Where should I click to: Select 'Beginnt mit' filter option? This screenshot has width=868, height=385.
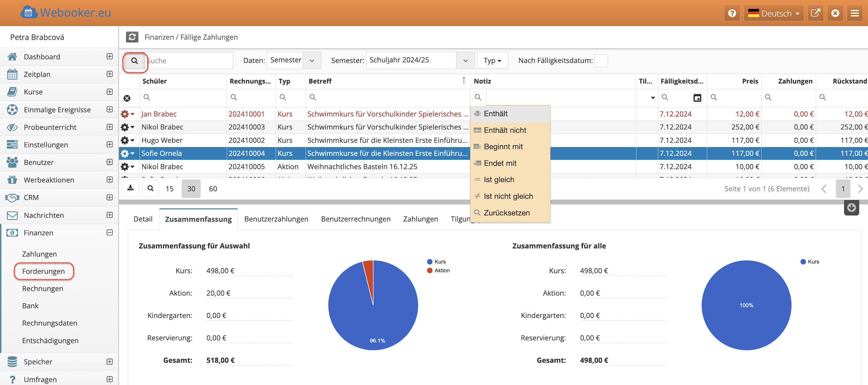click(x=503, y=147)
